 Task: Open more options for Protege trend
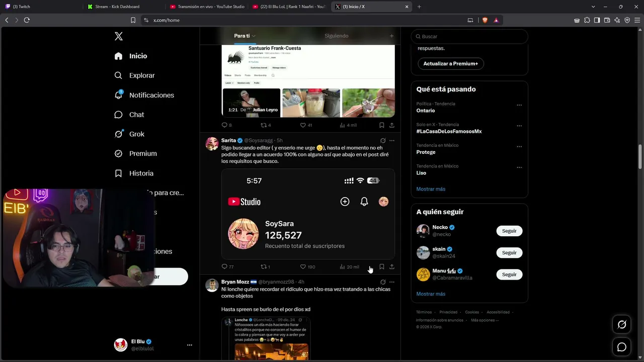[x=519, y=147]
